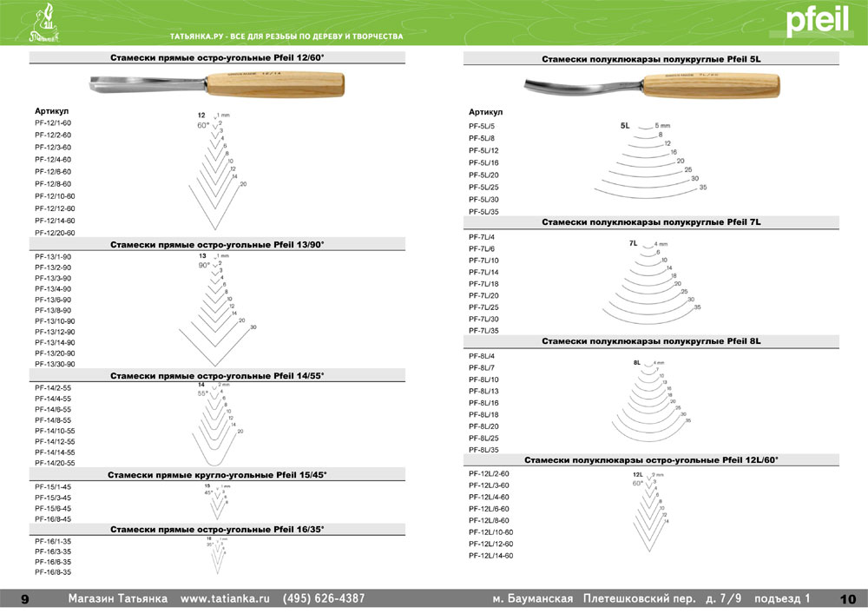Screen dimensions: 868x614
Task: Click article PF-12L/8-60
Action: [x=489, y=520]
